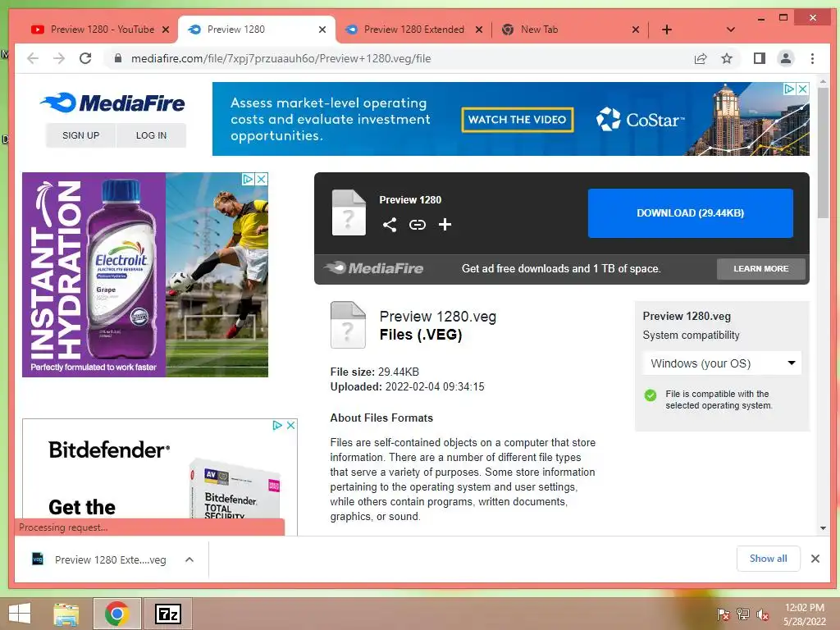This screenshot has width=840, height=630.
Task: Open the tab search chevron
Action: tap(730, 30)
